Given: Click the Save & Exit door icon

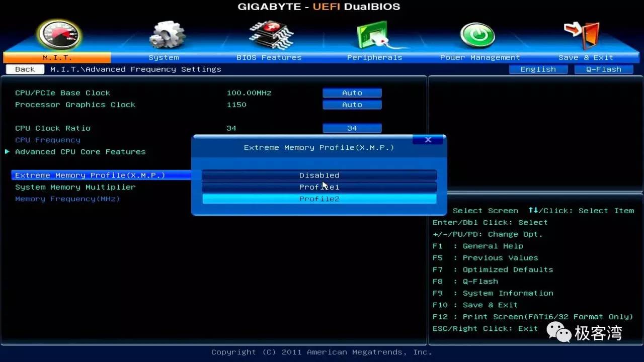Looking at the screenshot, I should tap(582, 35).
